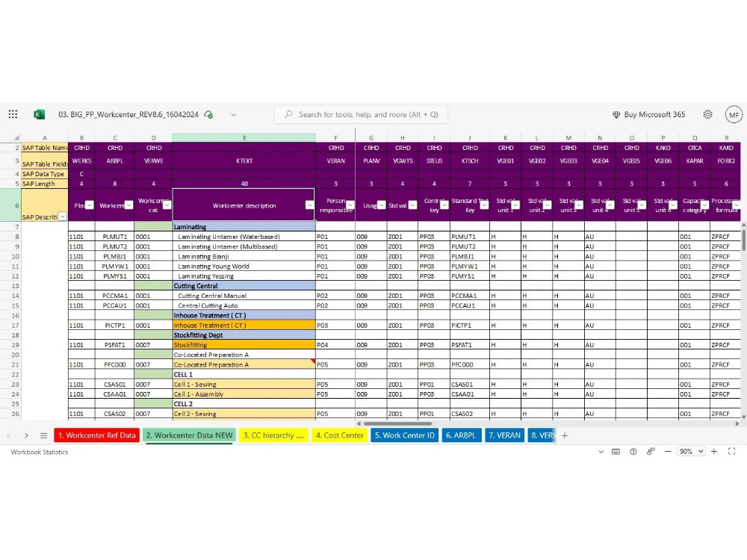Open filter dropdown for Plant column

[89, 205]
